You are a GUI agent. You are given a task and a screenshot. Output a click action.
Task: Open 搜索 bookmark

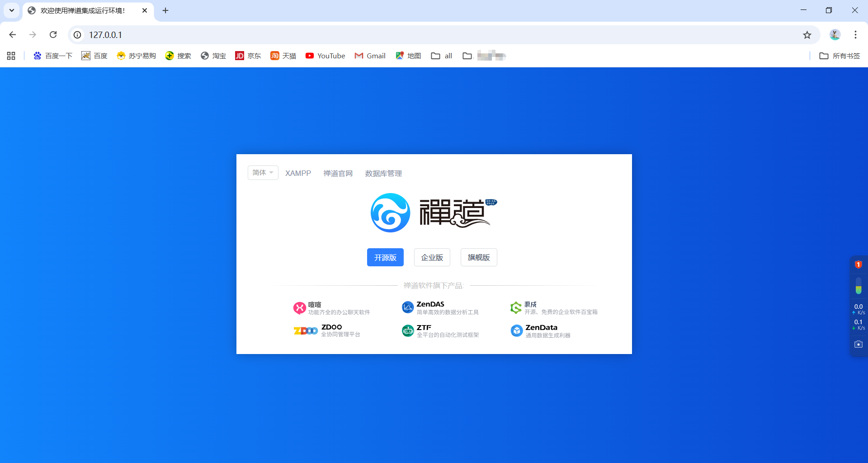pyautogui.click(x=178, y=56)
